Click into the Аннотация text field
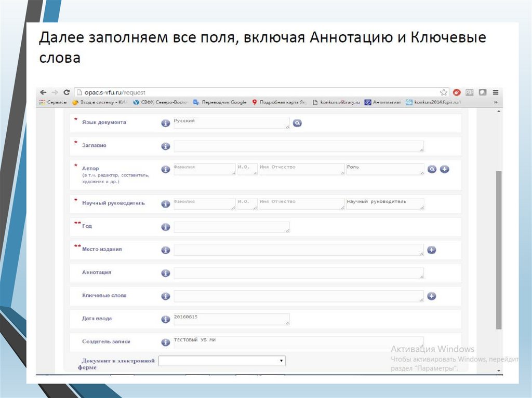 [x=298, y=273]
